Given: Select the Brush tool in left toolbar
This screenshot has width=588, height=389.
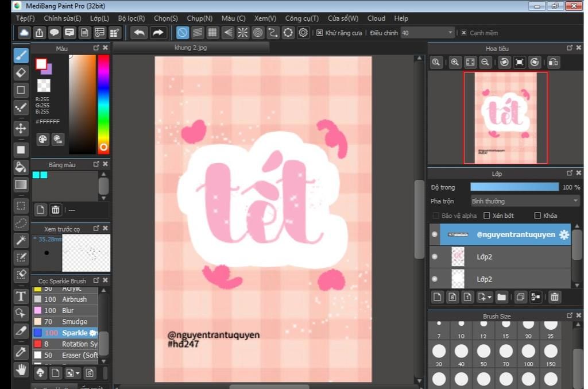Looking at the screenshot, I should pyautogui.click(x=21, y=56).
